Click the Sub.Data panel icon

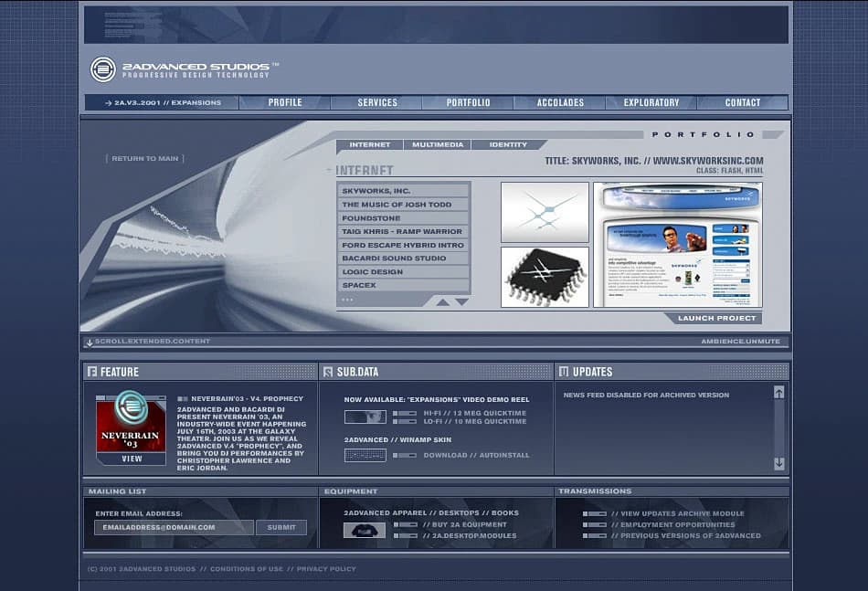pyautogui.click(x=328, y=371)
